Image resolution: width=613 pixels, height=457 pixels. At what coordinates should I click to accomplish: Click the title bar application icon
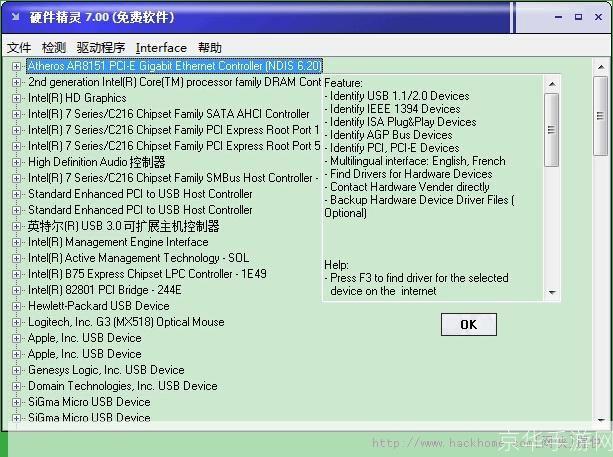coord(16,17)
